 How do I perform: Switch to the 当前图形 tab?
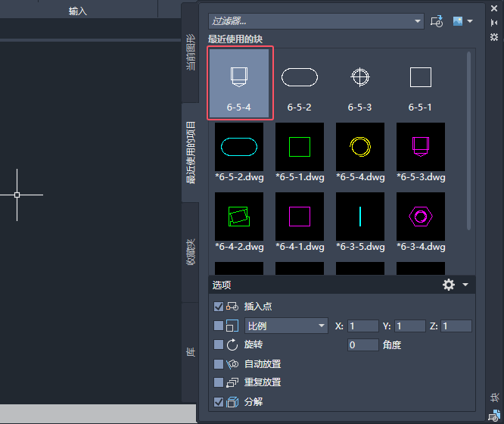tap(191, 52)
